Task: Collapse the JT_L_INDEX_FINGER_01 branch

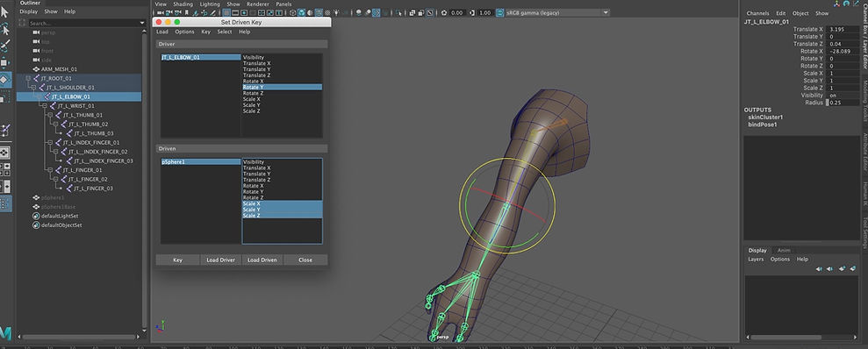Action: (x=50, y=143)
